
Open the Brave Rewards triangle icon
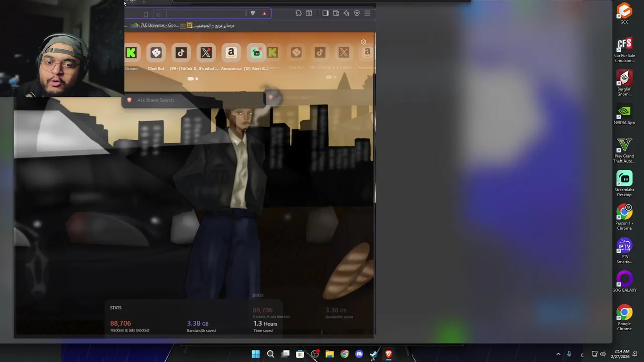(264, 13)
